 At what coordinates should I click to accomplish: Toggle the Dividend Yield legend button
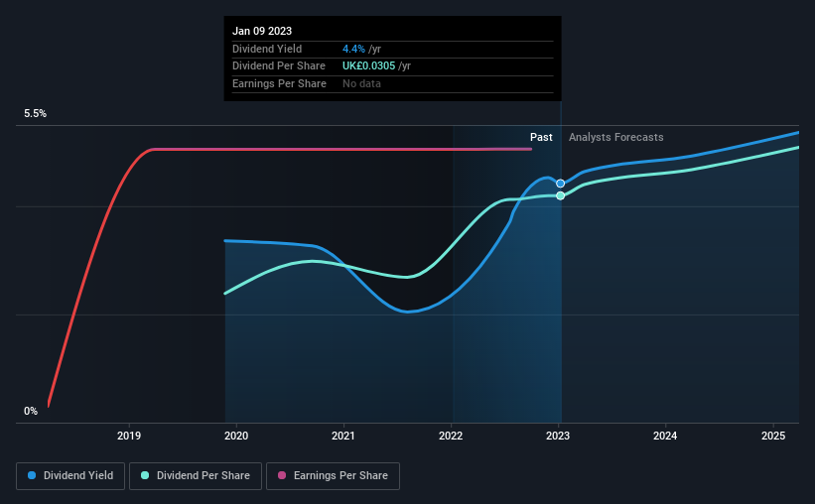tap(70, 476)
